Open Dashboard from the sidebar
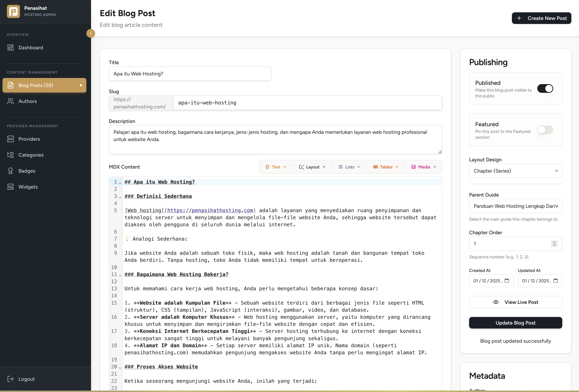579x392 pixels. (44, 48)
